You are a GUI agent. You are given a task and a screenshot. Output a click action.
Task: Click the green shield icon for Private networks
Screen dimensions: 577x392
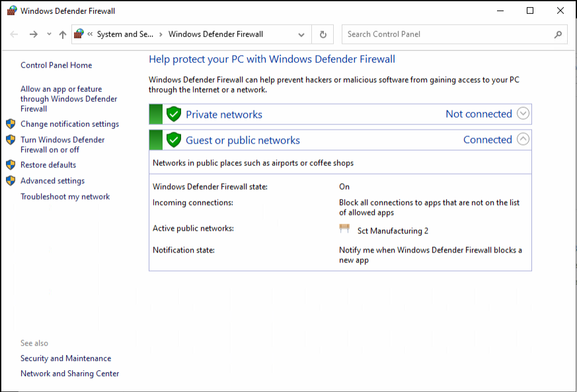click(174, 114)
